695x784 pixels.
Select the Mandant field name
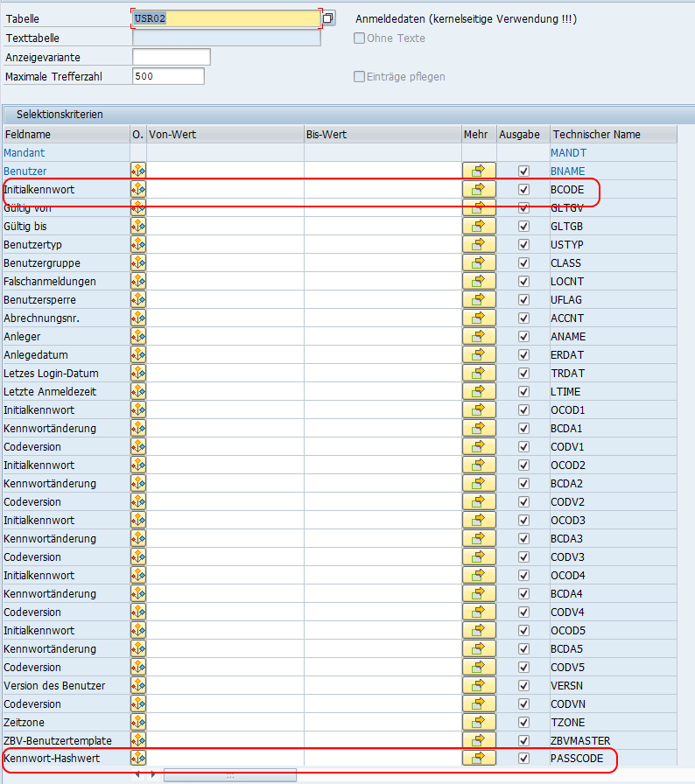tap(24, 153)
